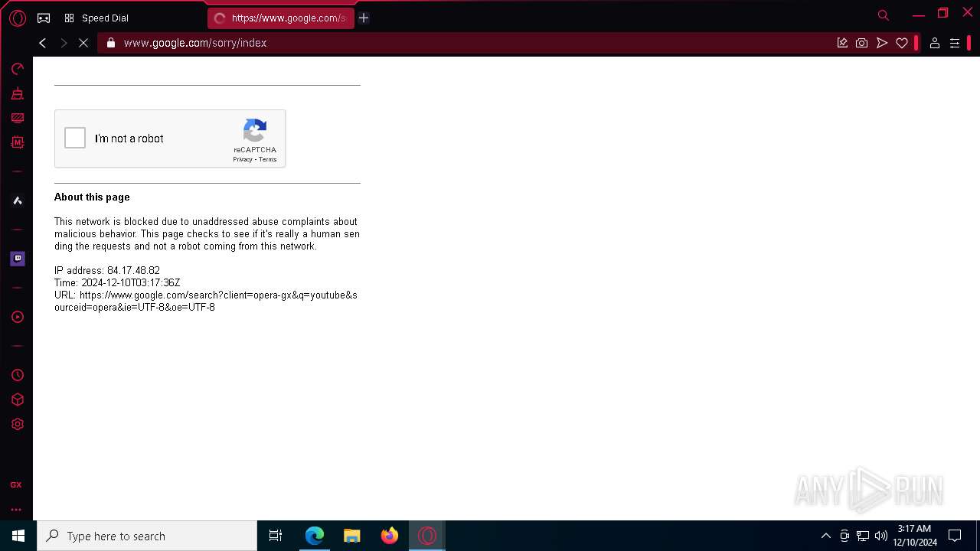View site security lock info
The height and width of the screenshot is (551, 980).
[111, 43]
